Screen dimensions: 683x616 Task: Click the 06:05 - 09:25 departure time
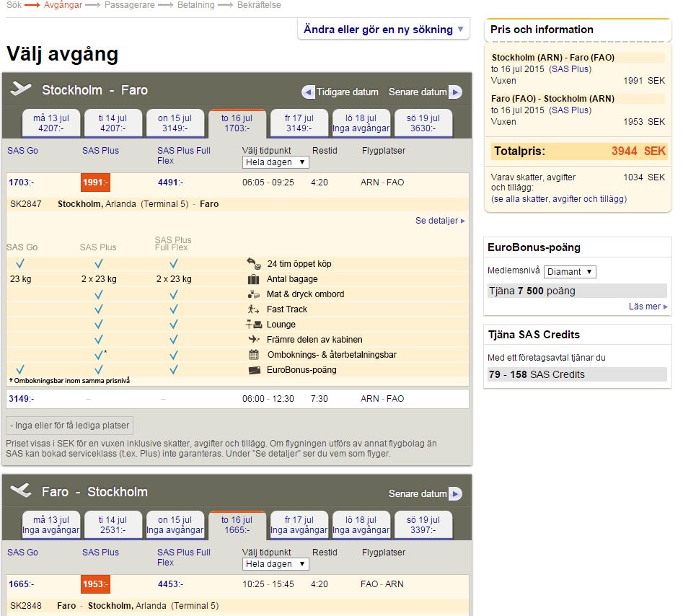click(x=268, y=182)
